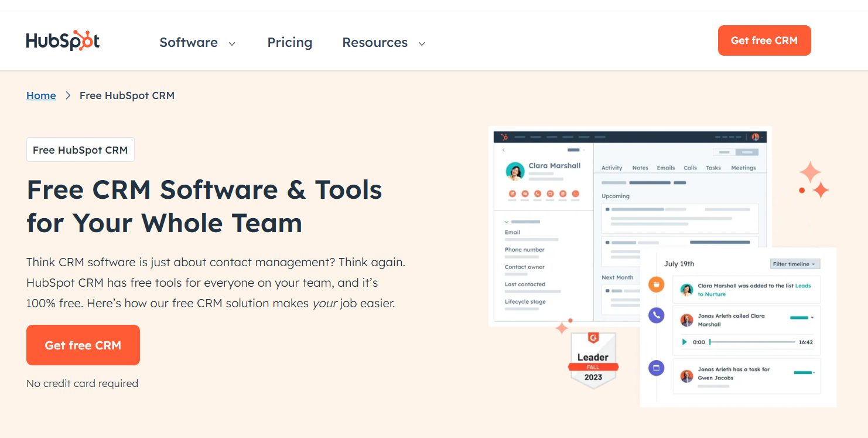Viewport: 868px width, 438px height.
Task: Follow the Home breadcrumb link
Action: click(41, 95)
